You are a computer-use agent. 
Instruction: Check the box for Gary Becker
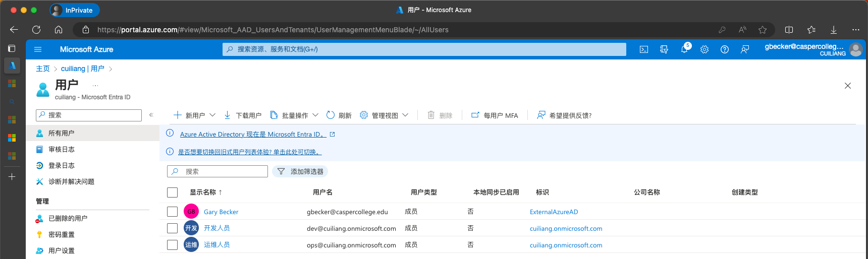(172, 212)
